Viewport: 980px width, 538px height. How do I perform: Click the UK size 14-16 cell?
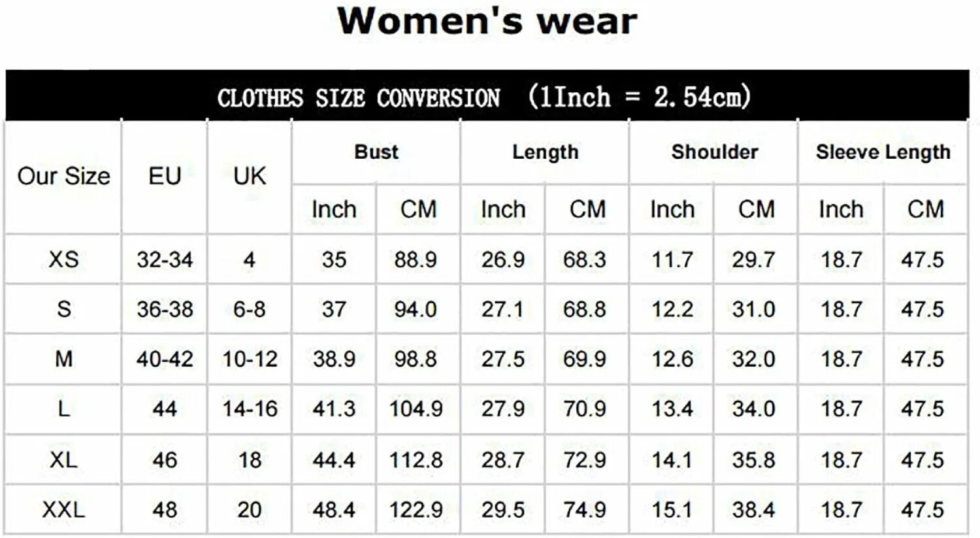[250, 409]
